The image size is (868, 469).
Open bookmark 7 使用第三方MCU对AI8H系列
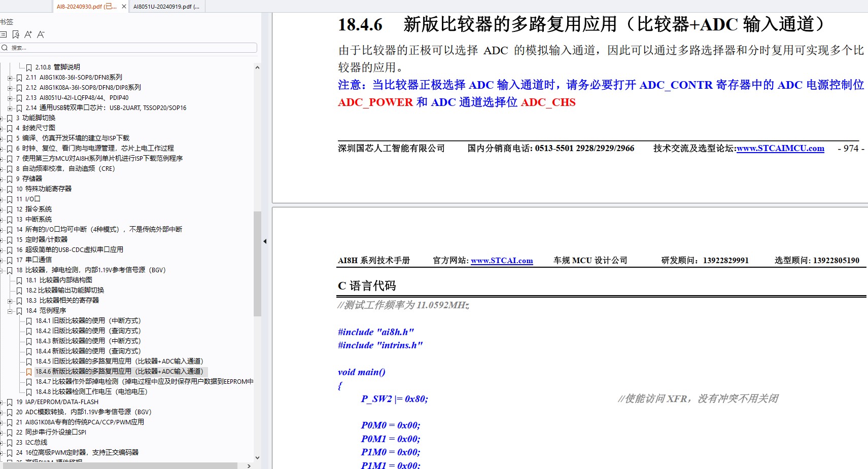(99, 158)
